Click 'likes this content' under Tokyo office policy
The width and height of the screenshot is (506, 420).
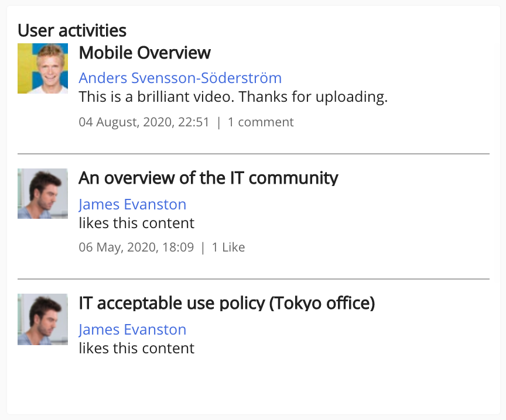[x=136, y=348]
